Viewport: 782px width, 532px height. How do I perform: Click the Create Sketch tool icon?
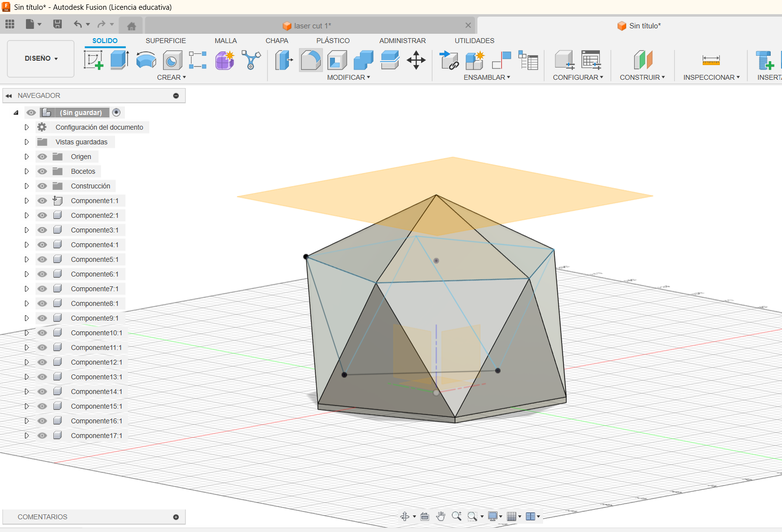pyautogui.click(x=94, y=60)
